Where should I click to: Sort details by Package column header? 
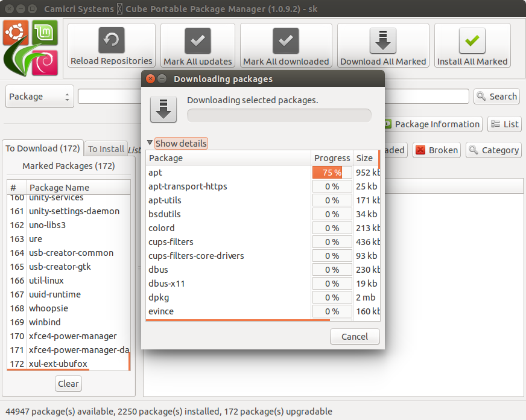(x=229, y=157)
